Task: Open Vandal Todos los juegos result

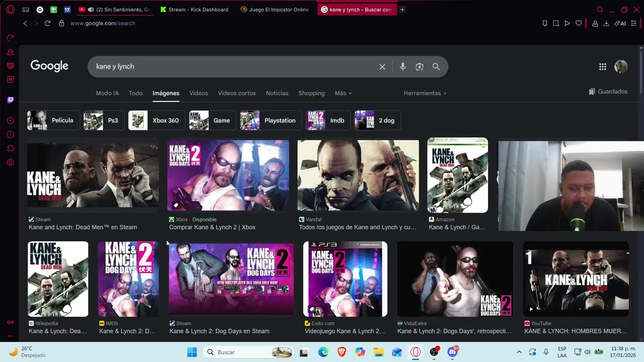Action: pyautogui.click(x=358, y=227)
